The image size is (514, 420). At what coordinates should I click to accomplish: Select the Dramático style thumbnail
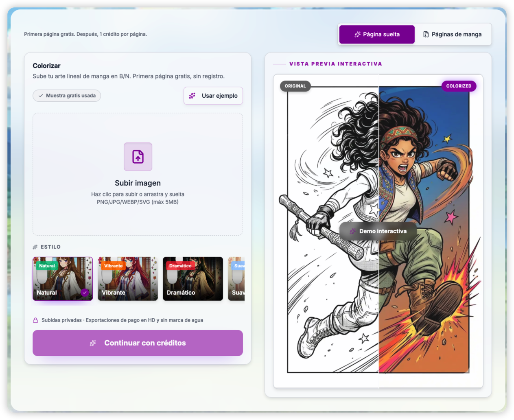(x=193, y=279)
